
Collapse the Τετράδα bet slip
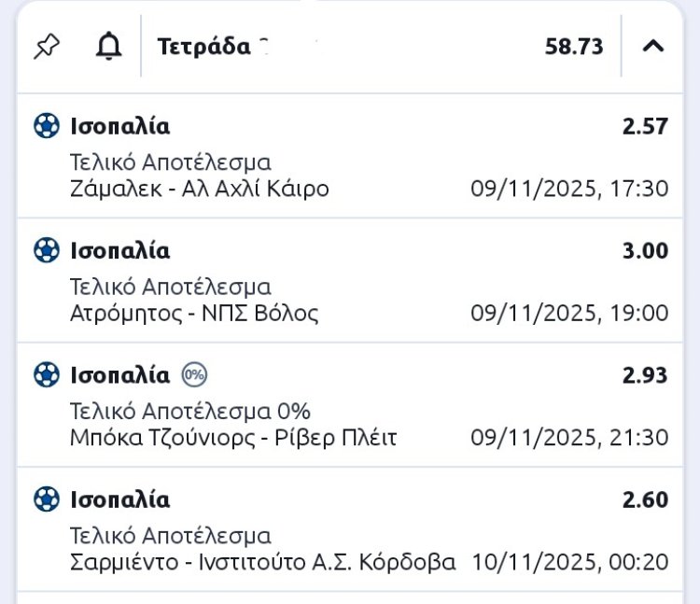point(653,46)
